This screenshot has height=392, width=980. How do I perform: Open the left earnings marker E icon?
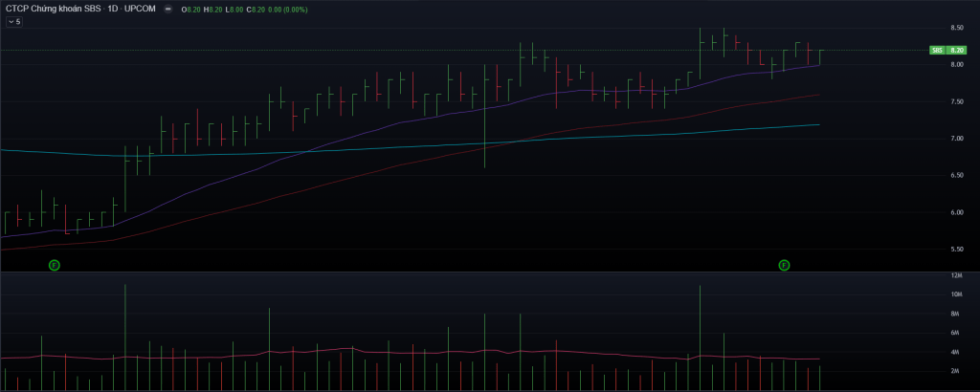[x=55, y=265]
